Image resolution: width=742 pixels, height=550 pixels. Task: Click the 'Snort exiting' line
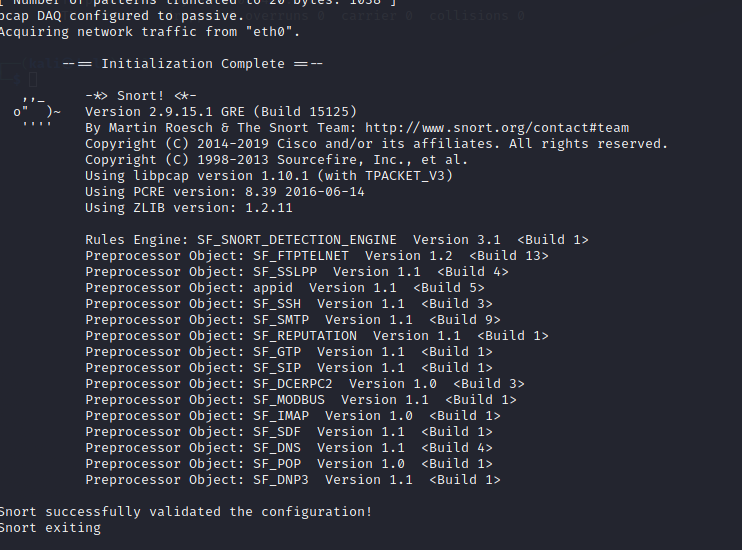pyautogui.click(x=50, y=528)
